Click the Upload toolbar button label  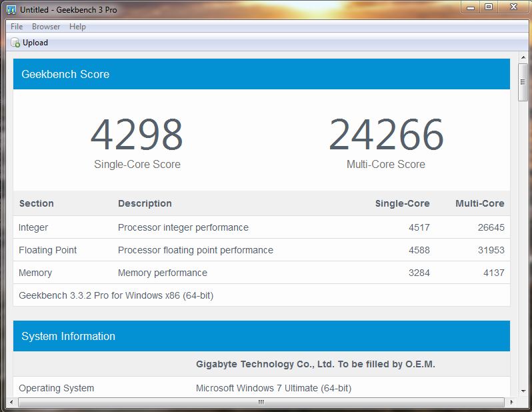click(x=35, y=43)
